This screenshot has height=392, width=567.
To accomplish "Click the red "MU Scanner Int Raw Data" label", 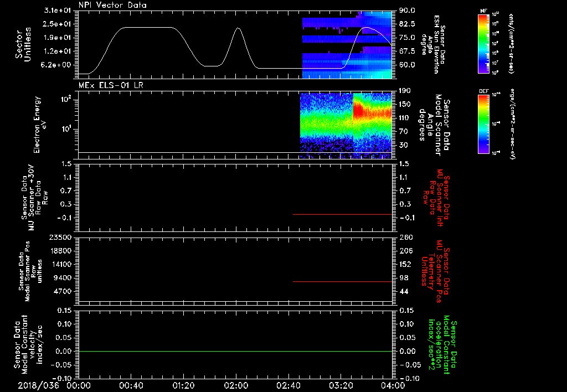I will click(x=436, y=198).
